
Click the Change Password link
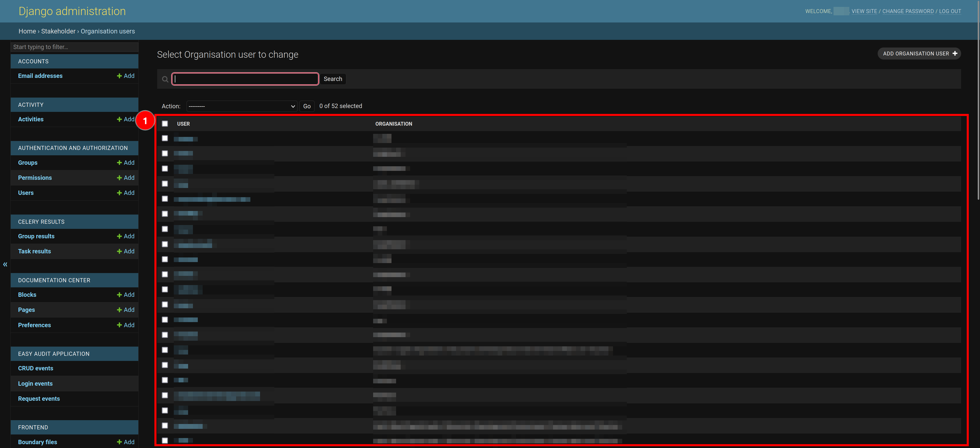tap(908, 11)
